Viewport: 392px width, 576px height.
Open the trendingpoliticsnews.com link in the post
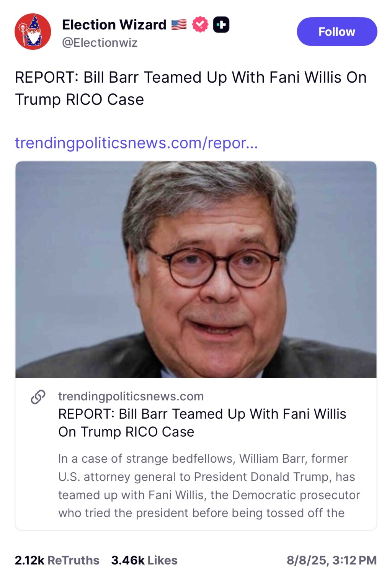[136, 142]
